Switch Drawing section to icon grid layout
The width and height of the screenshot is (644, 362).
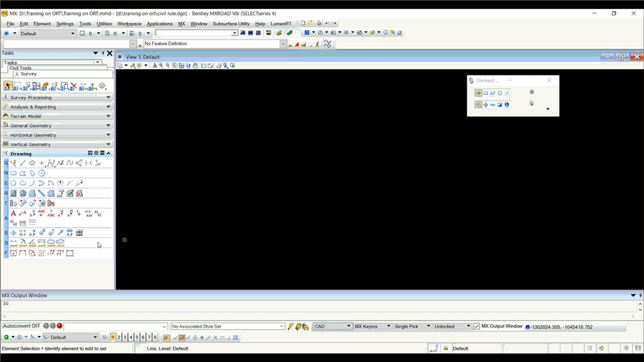tap(90, 154)
